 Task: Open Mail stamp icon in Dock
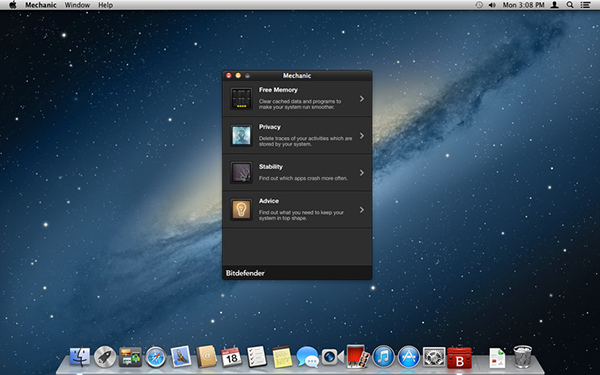click(x=181, y=357)
